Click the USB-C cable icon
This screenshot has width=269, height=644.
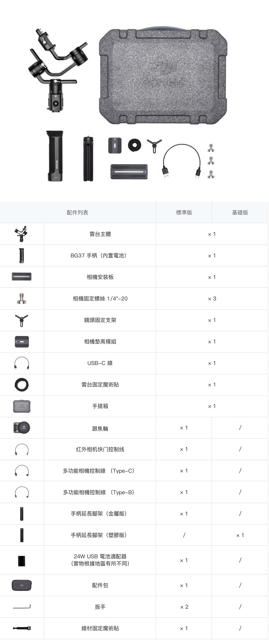click(x=22, y=364)
